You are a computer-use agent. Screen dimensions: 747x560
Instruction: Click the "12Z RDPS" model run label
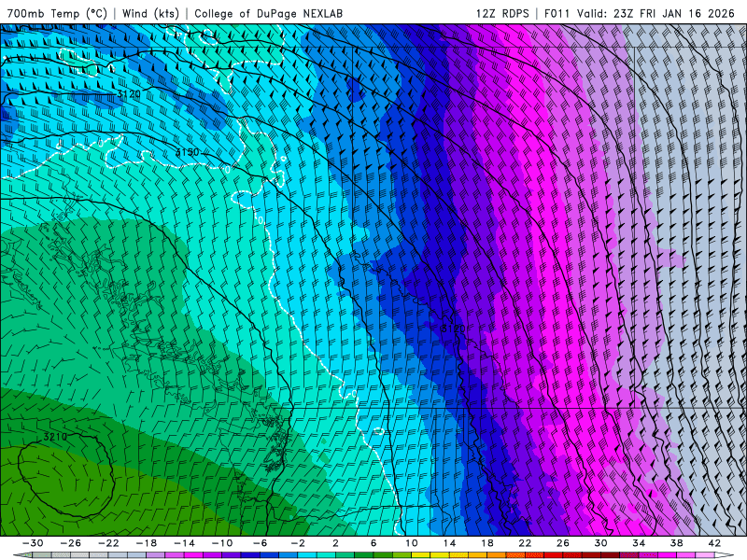click(502, 13)
